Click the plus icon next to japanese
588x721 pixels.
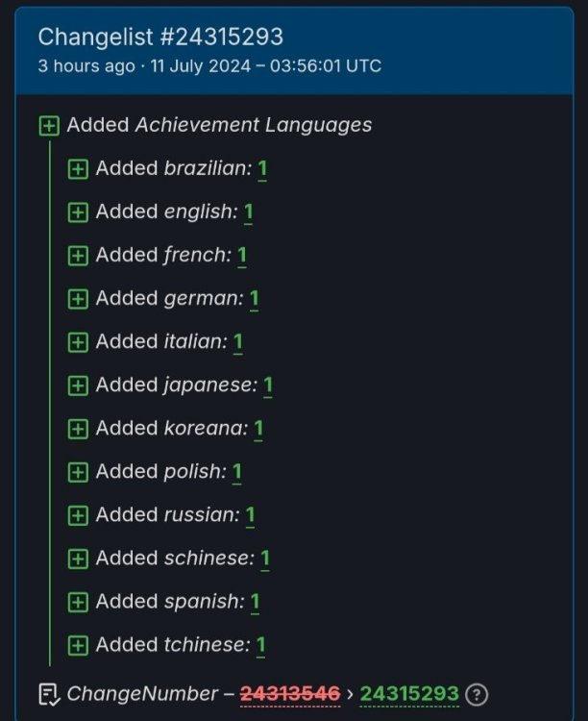pos(78,385)
